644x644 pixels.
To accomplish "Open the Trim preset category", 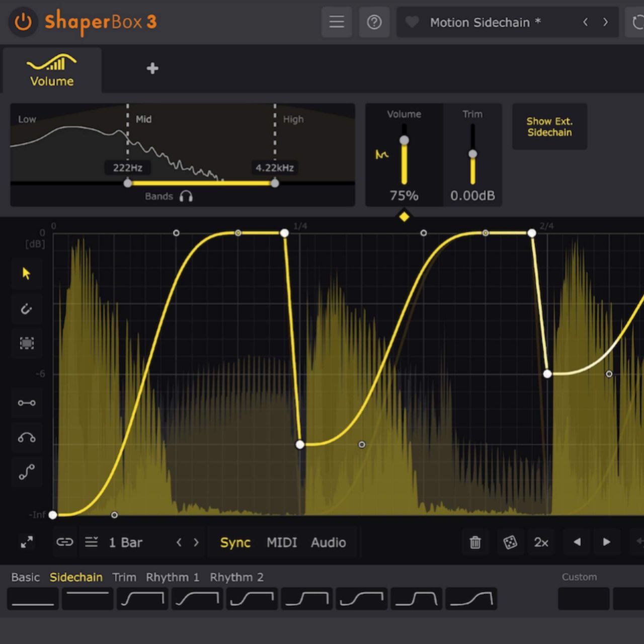I will pyautogui.click(x=124, y=577).
